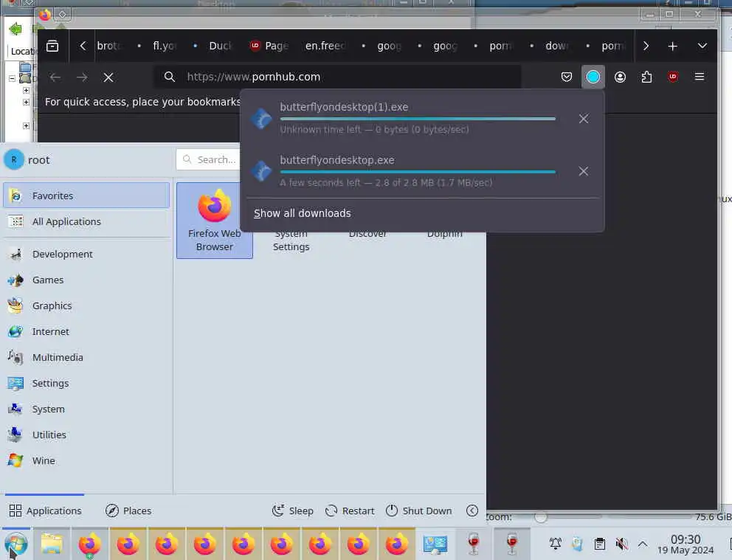The width and height of the screenshot is (732, 560).
Task: Expand more session options arrow
Action: (x=472, y=511)
